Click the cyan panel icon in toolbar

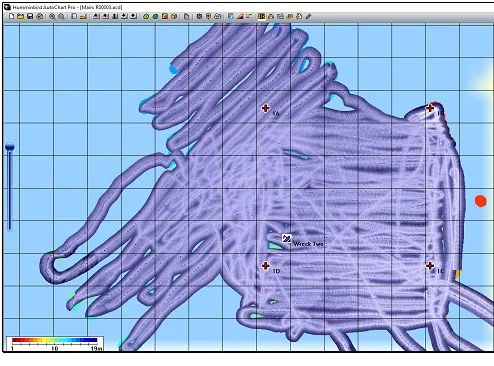pos(74,16)
